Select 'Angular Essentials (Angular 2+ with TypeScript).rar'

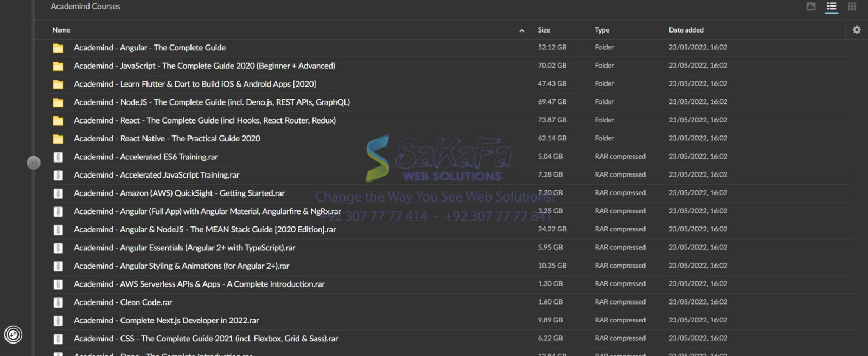point(184,248)
